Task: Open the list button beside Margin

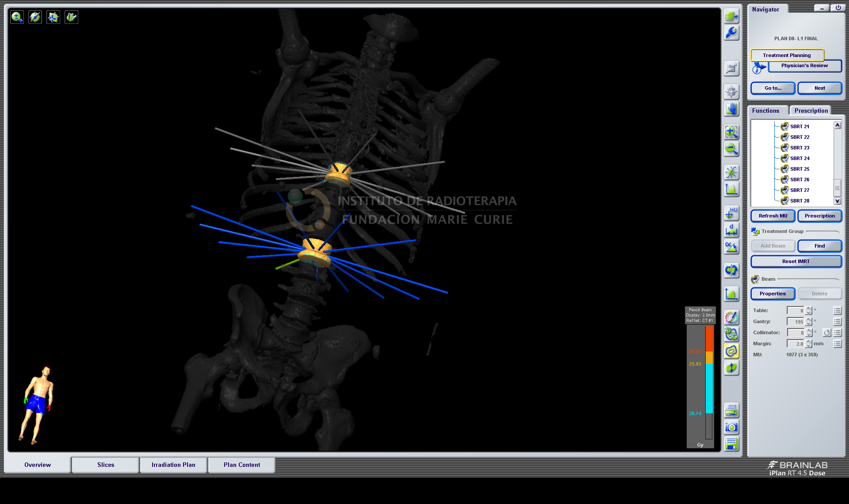Action: [837, 344]
